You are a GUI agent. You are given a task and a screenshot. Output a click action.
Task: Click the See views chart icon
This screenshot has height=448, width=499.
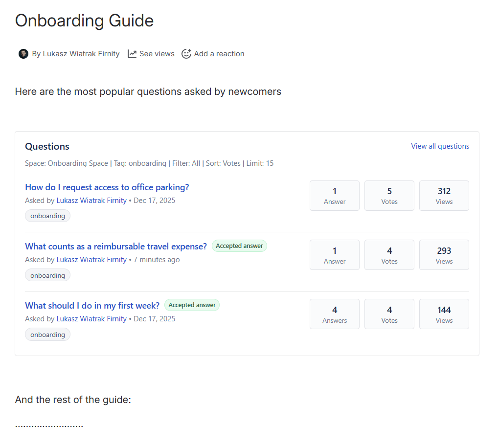(x=132, y=54)
